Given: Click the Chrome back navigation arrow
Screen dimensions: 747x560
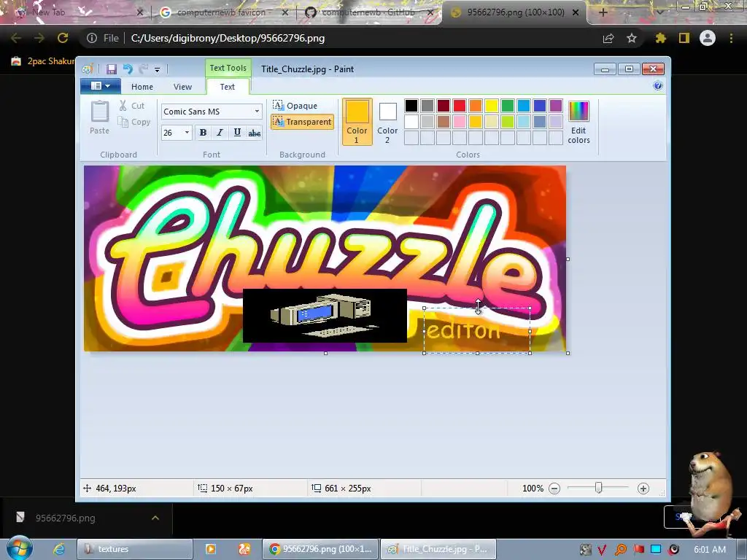Looking at the screenshot, I should pyautogui.click(x=16, y=38).
